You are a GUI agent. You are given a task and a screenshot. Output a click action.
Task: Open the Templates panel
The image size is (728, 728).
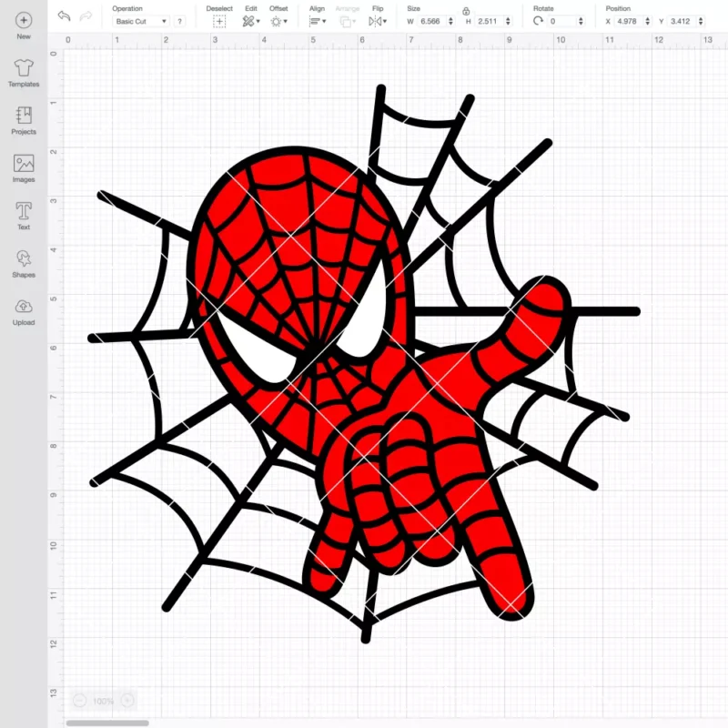coord(24,74)
